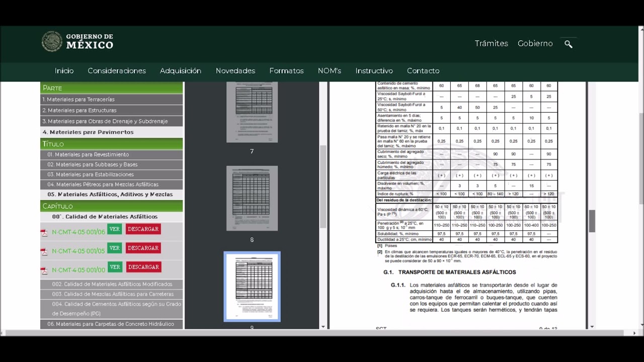Open the Gobierno link in header

(x=535, y=44)
